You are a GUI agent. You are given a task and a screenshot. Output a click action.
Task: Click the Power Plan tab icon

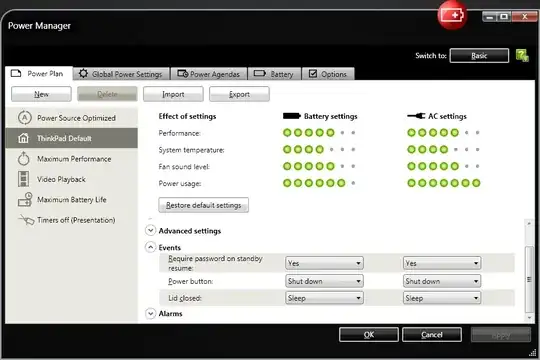click(16, 73)
